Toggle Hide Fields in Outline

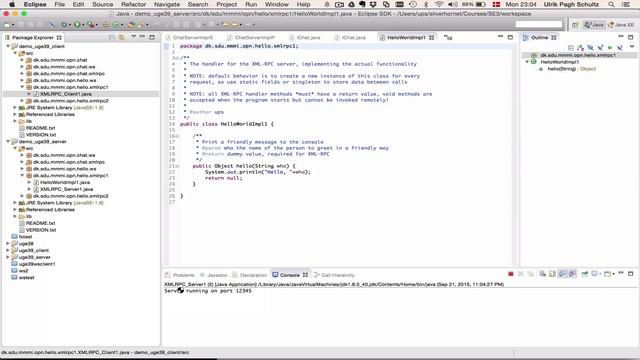coord(590,48)
